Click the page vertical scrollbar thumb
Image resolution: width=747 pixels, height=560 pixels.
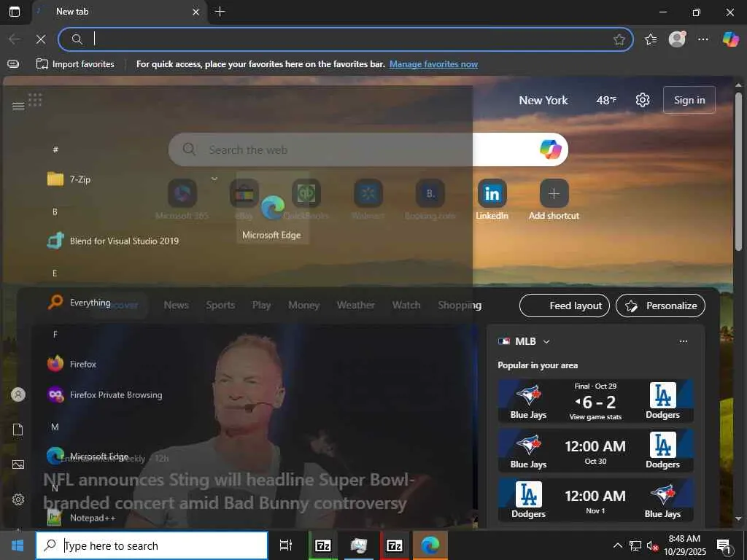[x=738, y=171]
